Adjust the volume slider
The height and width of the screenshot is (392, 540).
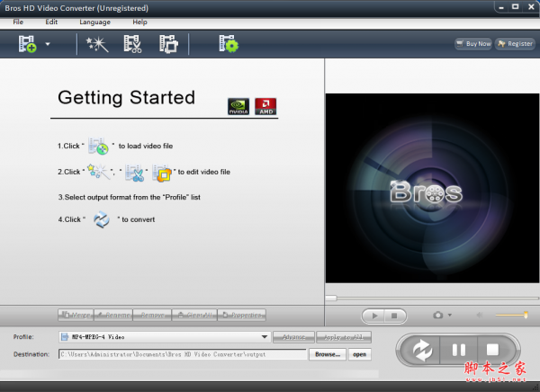[511, 315]
